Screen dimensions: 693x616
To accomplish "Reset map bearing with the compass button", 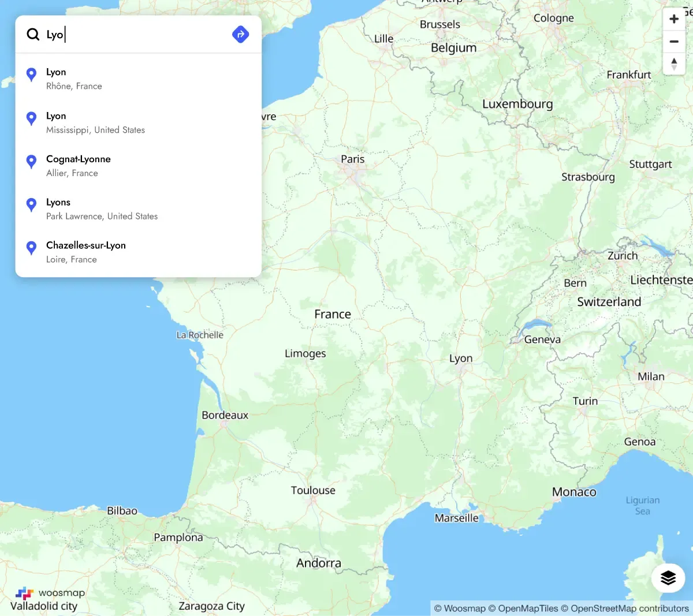I will [674, 64].
